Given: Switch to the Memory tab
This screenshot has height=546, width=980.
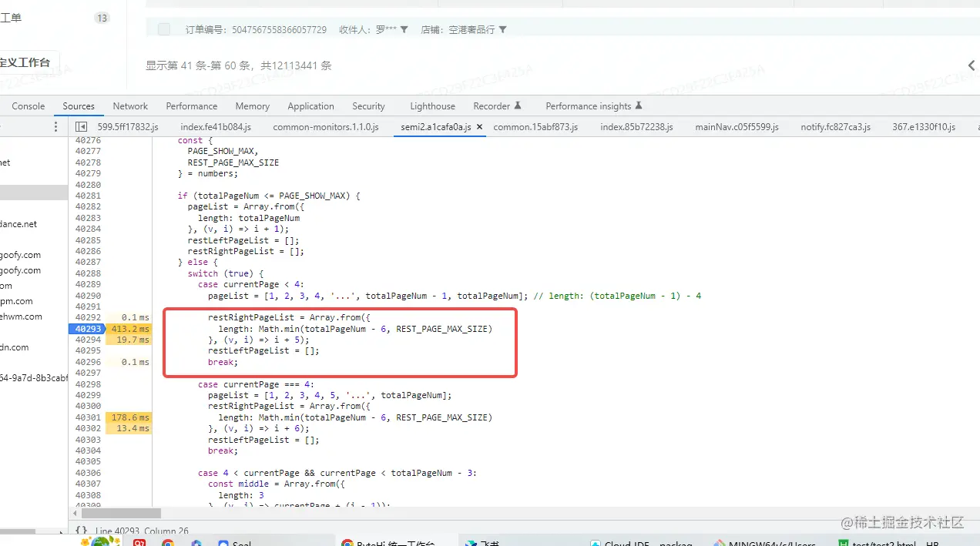Looking at the screenshot, I should [x=253, y=106].
